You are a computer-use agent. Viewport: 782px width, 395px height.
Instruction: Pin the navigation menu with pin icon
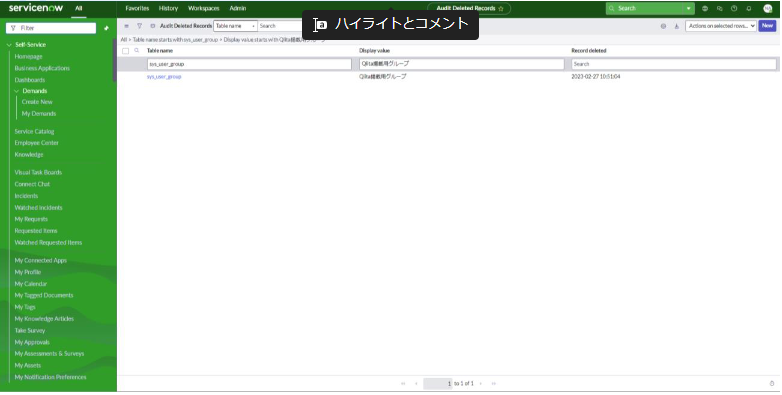coord(106,28)
